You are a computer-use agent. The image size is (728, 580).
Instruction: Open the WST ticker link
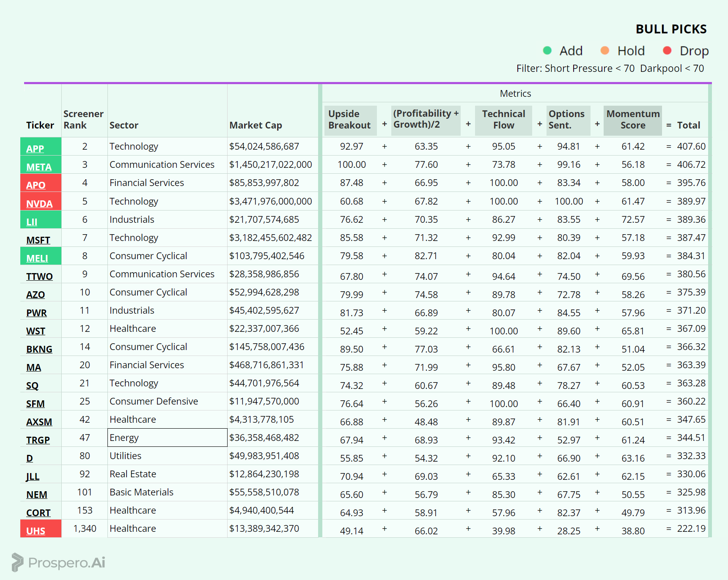(36, 331)
